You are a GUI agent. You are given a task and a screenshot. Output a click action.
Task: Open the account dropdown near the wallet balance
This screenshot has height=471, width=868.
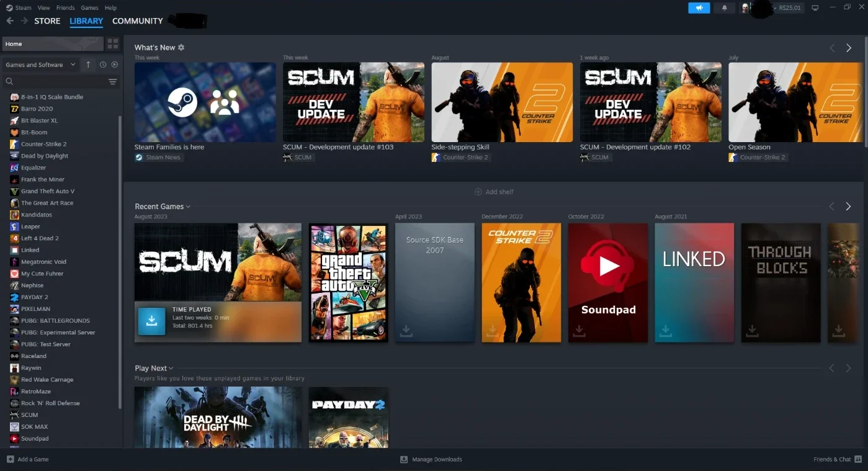776,8
